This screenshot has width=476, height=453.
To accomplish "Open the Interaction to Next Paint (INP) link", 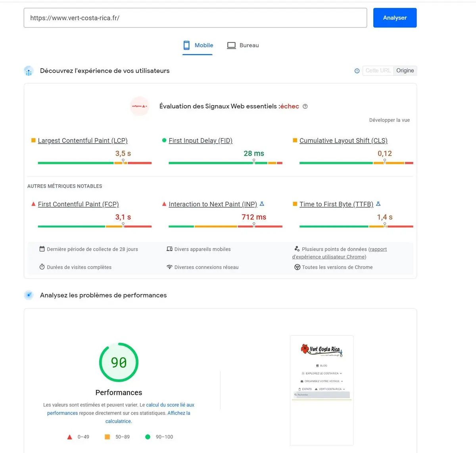I will 213,204.
